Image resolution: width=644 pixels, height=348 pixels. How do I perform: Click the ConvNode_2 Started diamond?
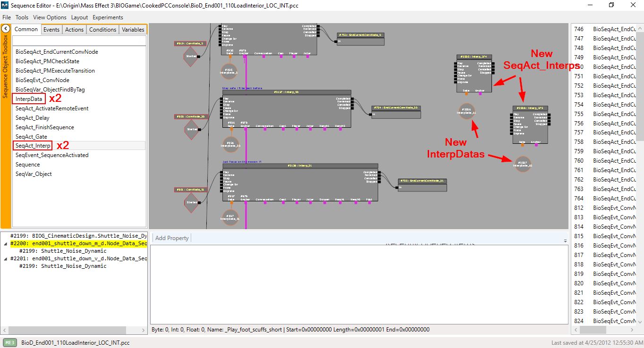[190, 57]
